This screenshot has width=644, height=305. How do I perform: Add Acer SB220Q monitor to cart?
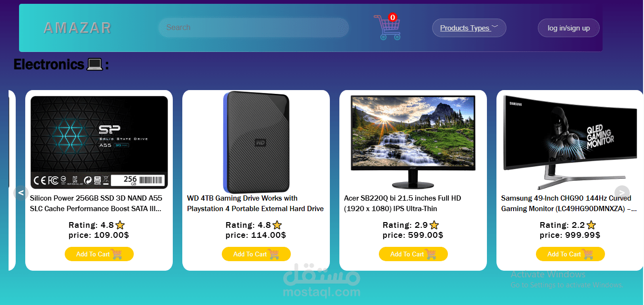click(x=413, y=254)
